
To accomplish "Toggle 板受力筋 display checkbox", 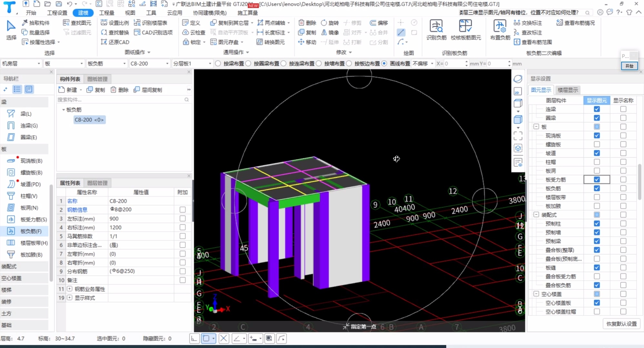I will (597, 179).
